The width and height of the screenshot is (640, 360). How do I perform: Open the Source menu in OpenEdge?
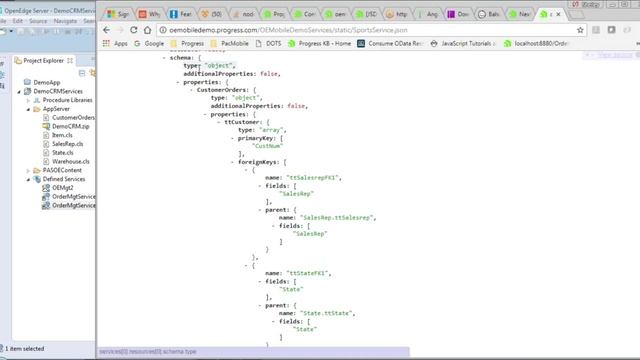[x=38, y=21]
